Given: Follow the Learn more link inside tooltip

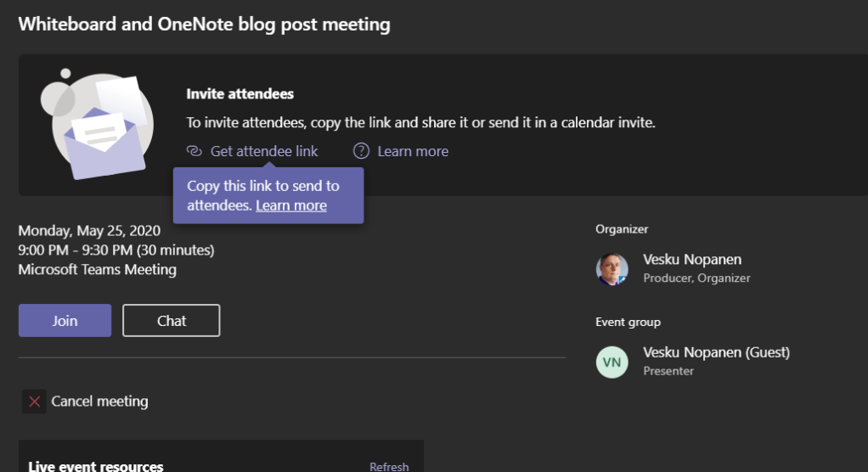Looking at the screenshot, I should click(291, 205).
